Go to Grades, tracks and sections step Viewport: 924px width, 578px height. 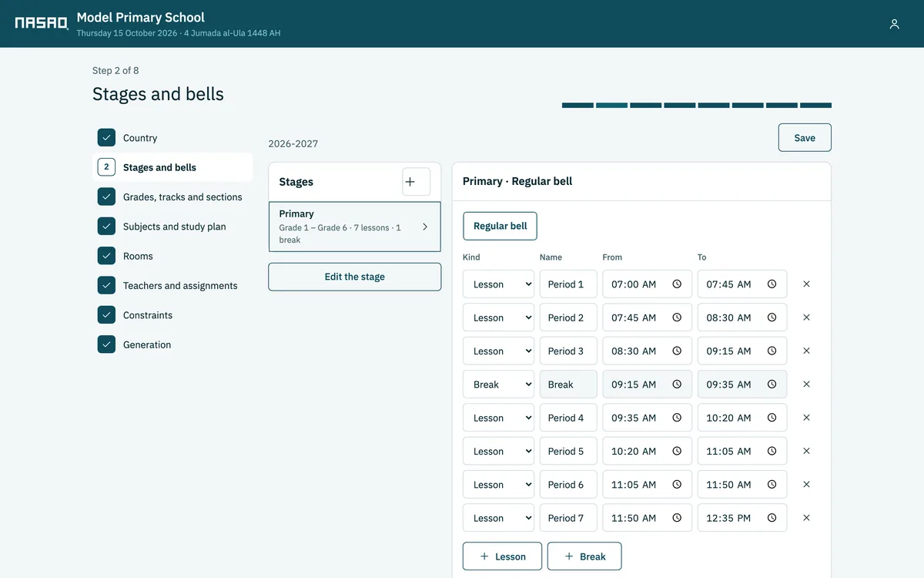[x=172, y=197]
